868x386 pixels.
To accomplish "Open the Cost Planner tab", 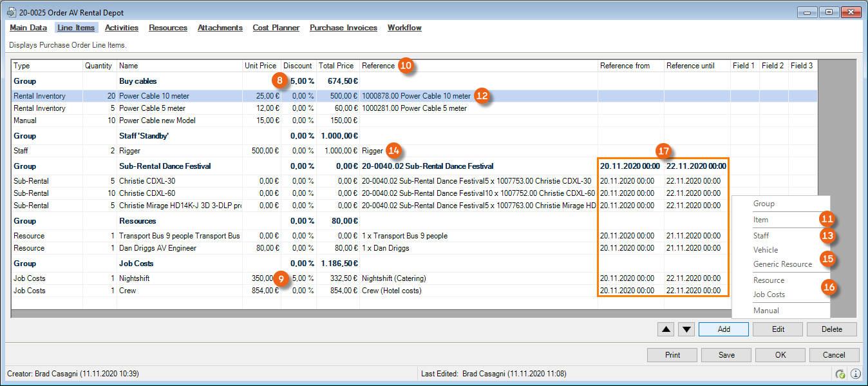I will (x=276, y=28).
